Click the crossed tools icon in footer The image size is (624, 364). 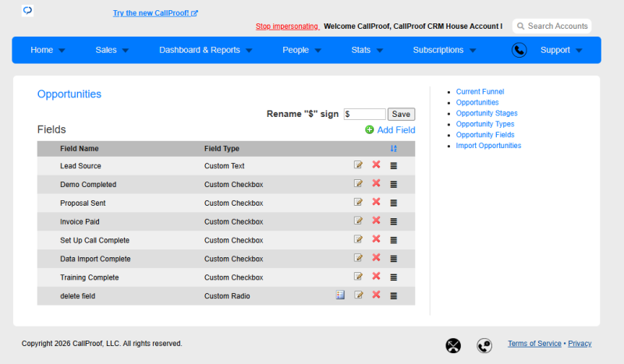tap(453, 345)
